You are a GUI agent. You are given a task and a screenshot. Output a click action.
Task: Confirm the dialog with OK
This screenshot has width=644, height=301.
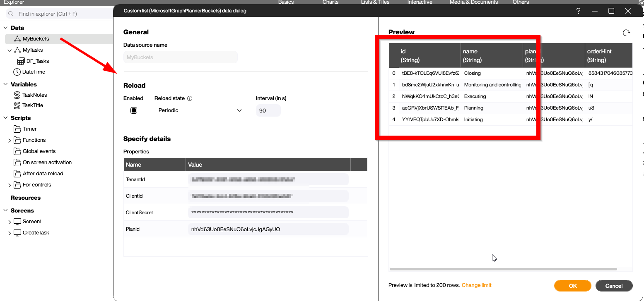click(x=573, y=286)
